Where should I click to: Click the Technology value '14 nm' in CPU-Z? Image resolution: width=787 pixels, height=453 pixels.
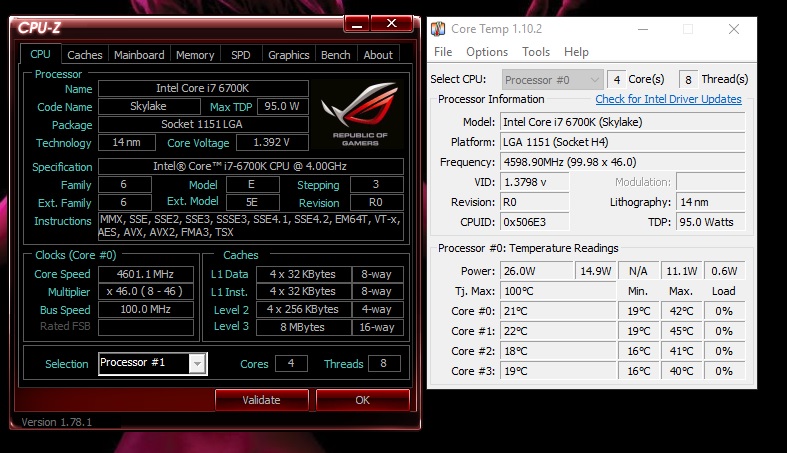pos(126,142)
